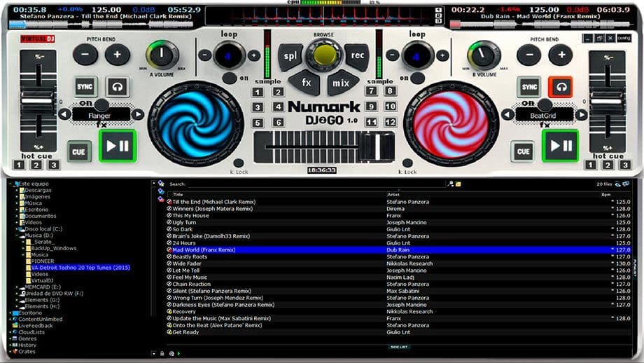Toggle deck B loop on button
644x363 pixels.
click(417, 78)
